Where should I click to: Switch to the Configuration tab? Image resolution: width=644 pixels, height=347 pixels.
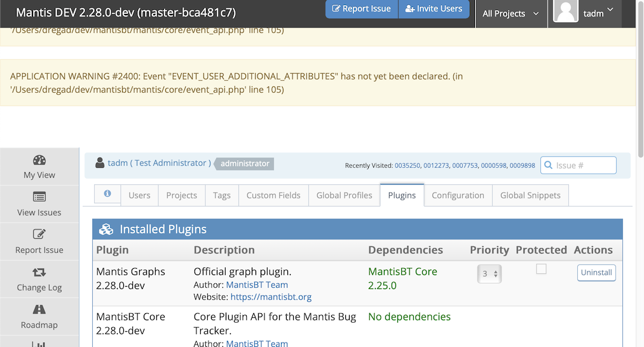coord(458,195)
